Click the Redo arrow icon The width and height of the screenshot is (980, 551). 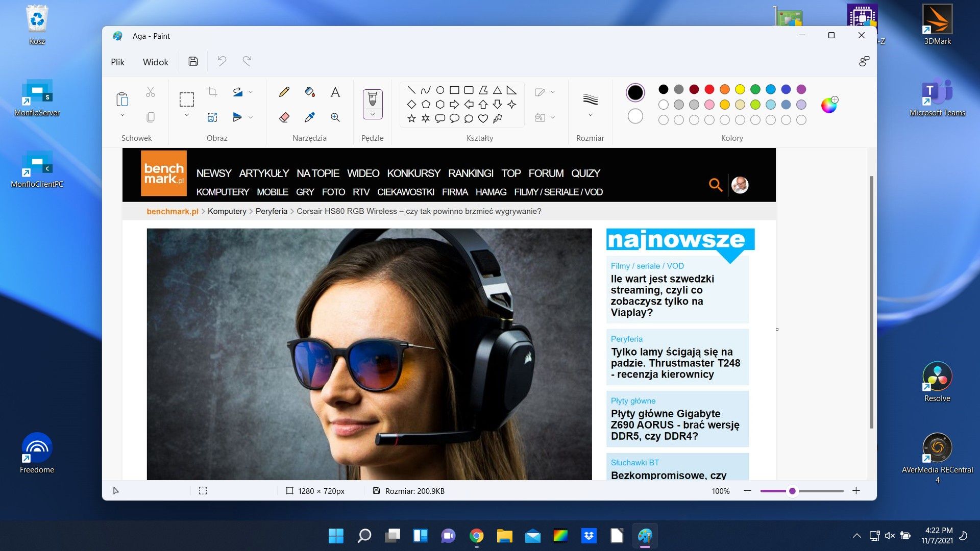click(x=247, y=61)
